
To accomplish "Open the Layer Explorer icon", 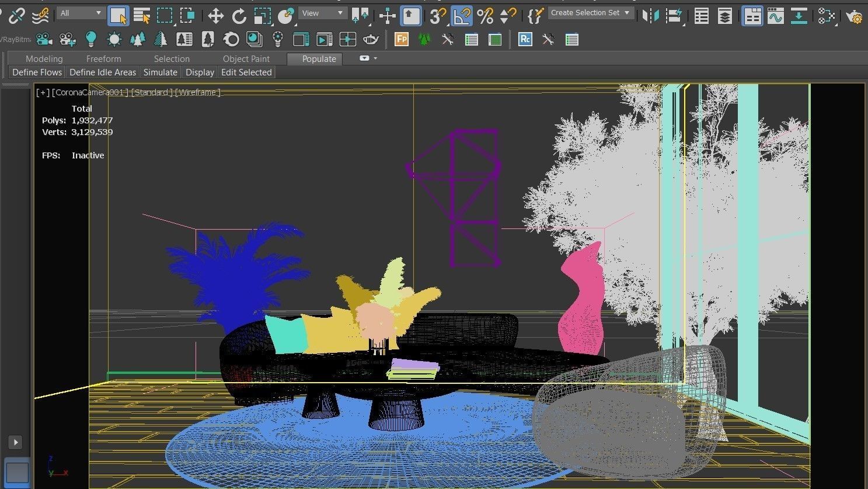I will coord(725,16).
